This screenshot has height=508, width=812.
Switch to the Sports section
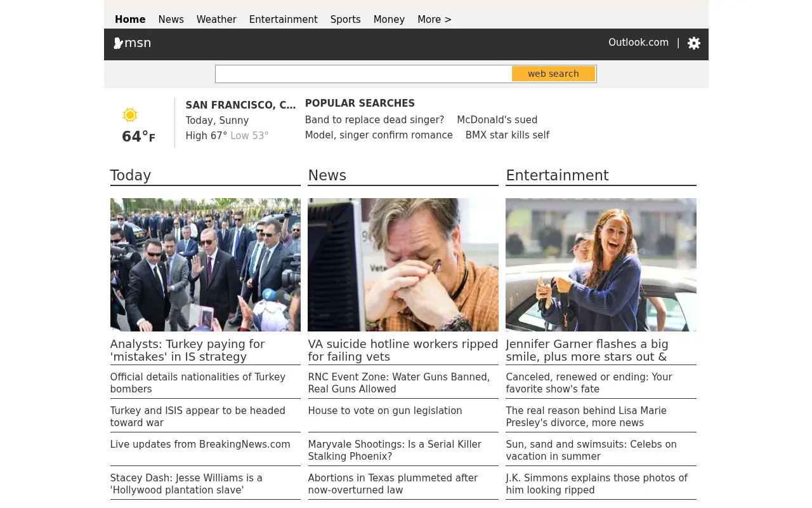coord(346,20)
